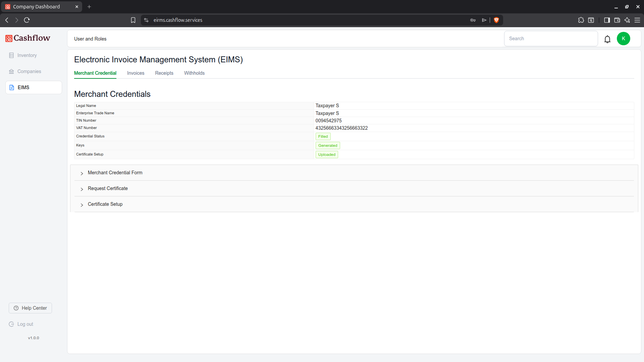Open the Leo AI assistant icon
Screen dimensions: 644x362
point(627,20)
